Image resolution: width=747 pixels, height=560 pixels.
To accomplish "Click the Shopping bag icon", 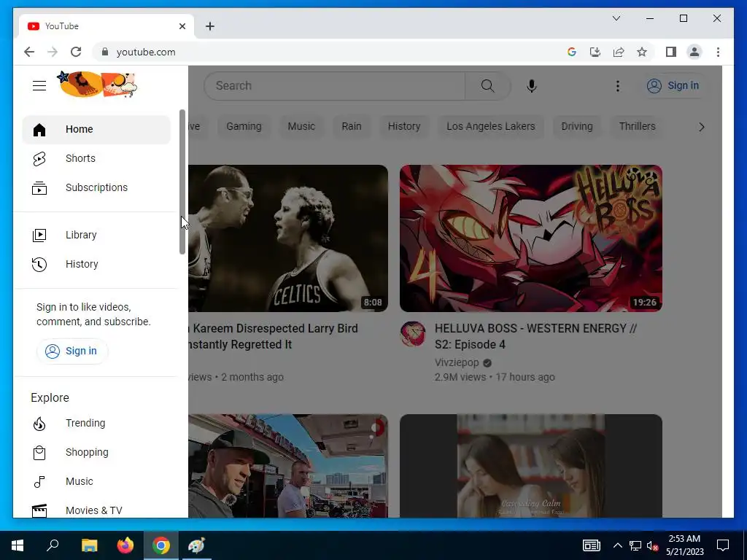I will 39,452.
